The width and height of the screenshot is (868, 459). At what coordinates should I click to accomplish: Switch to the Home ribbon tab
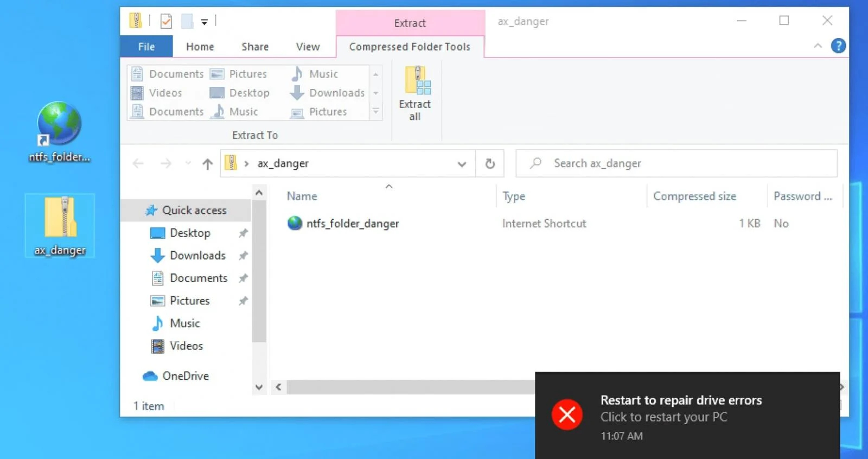tap(200, 47)
